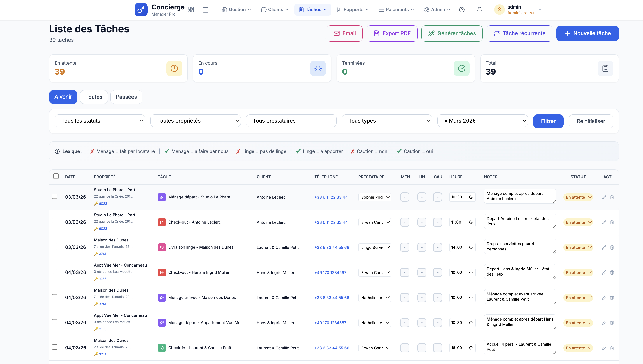Toggle the select-all tasks checkbox in header

click(x=56, y=176)
